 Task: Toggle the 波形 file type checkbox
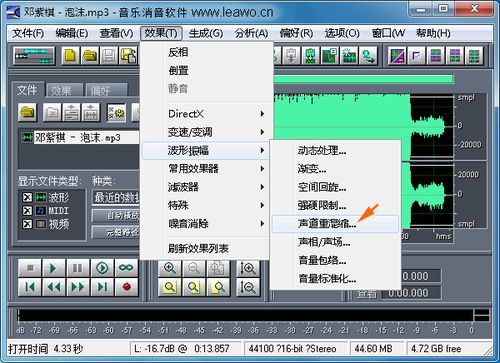[27, 197]
